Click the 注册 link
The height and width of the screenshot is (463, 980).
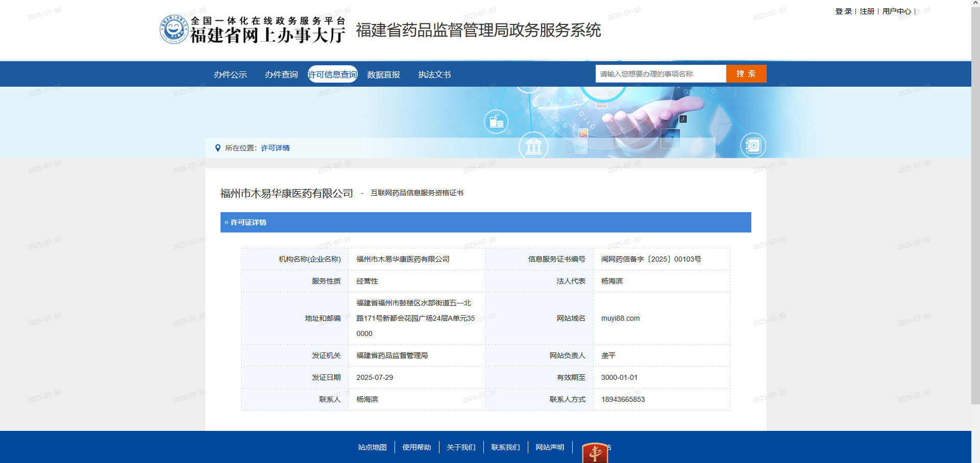(867, 11)
